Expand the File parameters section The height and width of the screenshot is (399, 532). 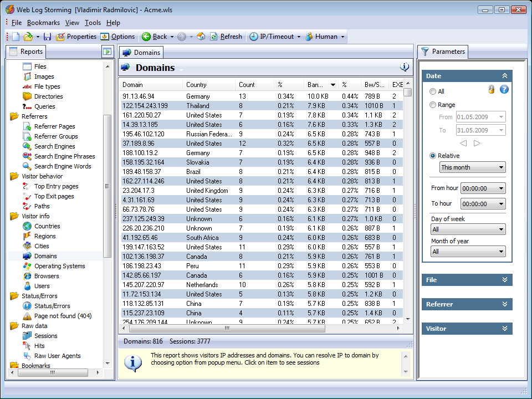point(505,280)
